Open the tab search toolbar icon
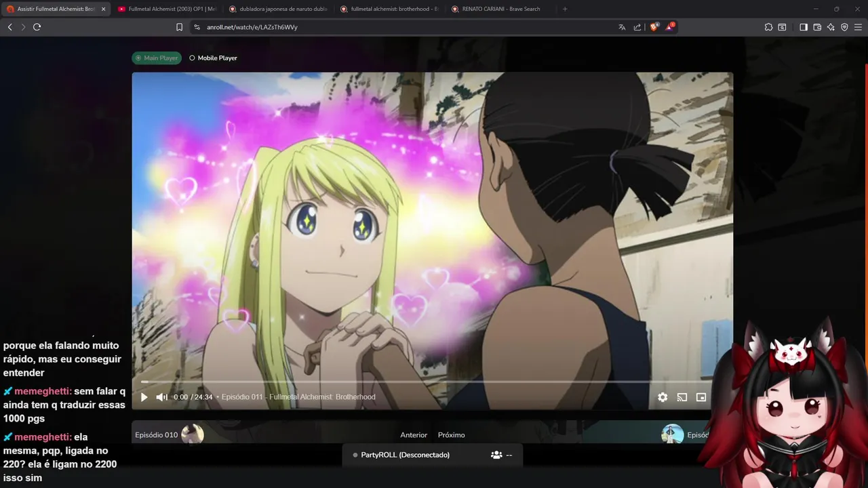Viewport: 868px width, 488px height. (x=782, y=27)
